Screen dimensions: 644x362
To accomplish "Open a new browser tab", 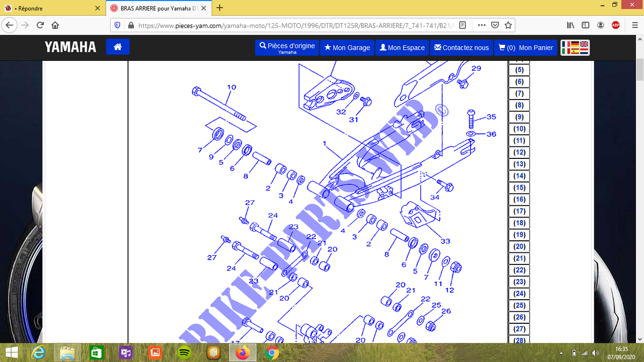I will 219,8.
